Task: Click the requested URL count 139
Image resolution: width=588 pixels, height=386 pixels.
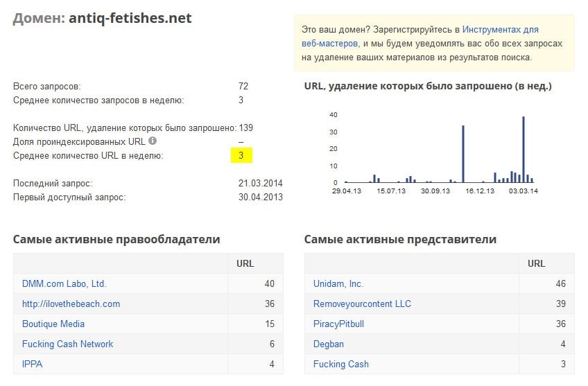Action: tap(245, 128)
